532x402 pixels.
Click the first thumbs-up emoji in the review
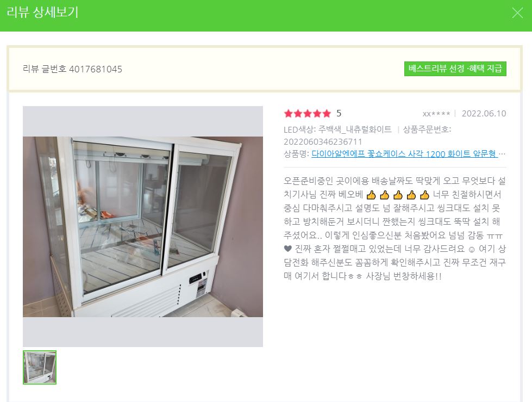pos(371,195)
